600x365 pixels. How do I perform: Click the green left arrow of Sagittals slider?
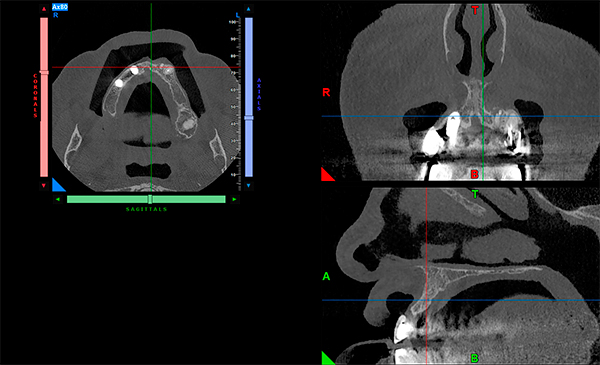pos(58,199)
